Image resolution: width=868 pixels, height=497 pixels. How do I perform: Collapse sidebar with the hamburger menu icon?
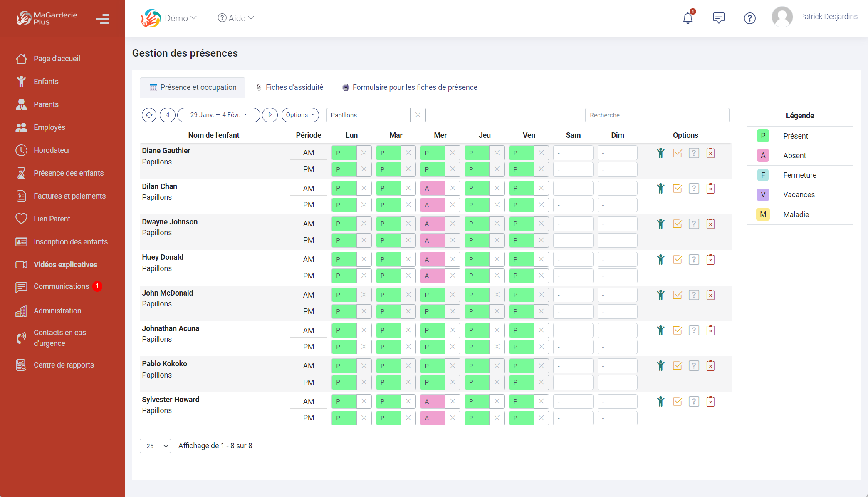[x=102, y=19]
